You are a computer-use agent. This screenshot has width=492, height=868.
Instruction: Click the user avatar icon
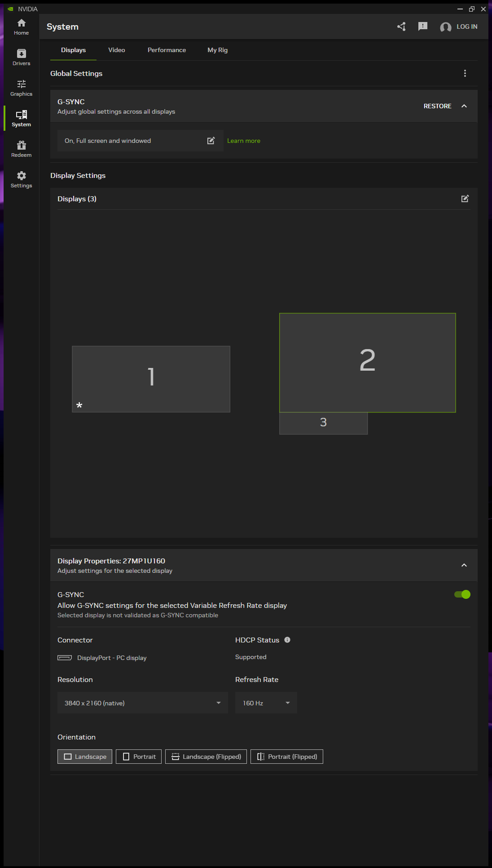(445, 27)
